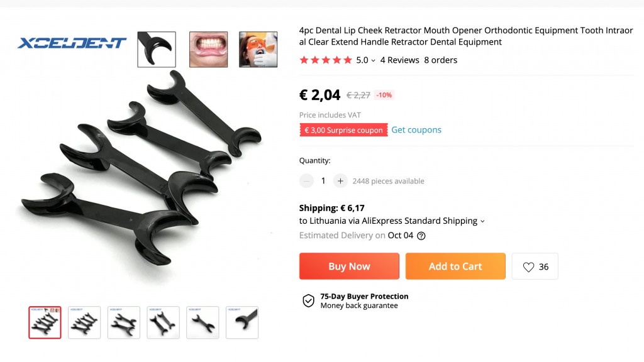Viewport: 644px width, 362px height.
Task: Click the Buy Now button
Action: [x=349, y=266]
